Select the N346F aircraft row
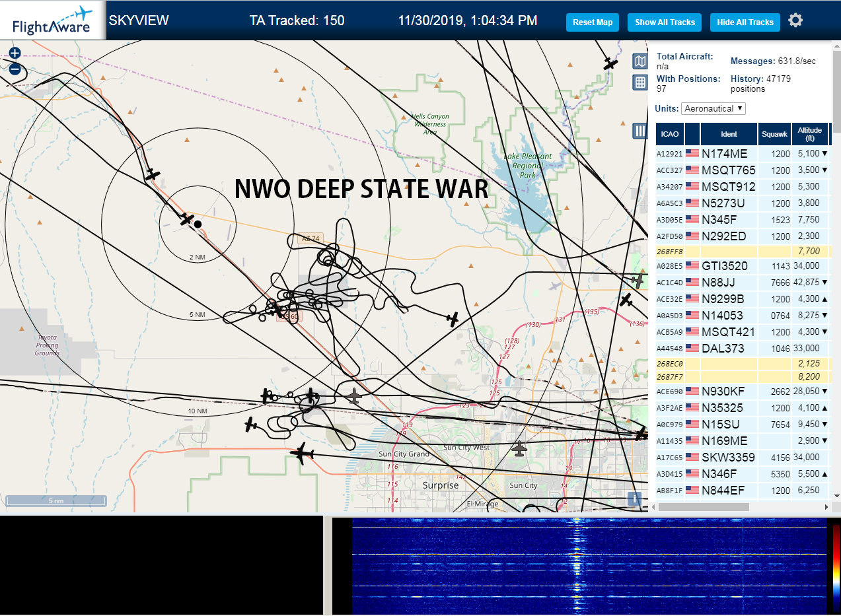The image size is (841, 616). coord(743,473)
